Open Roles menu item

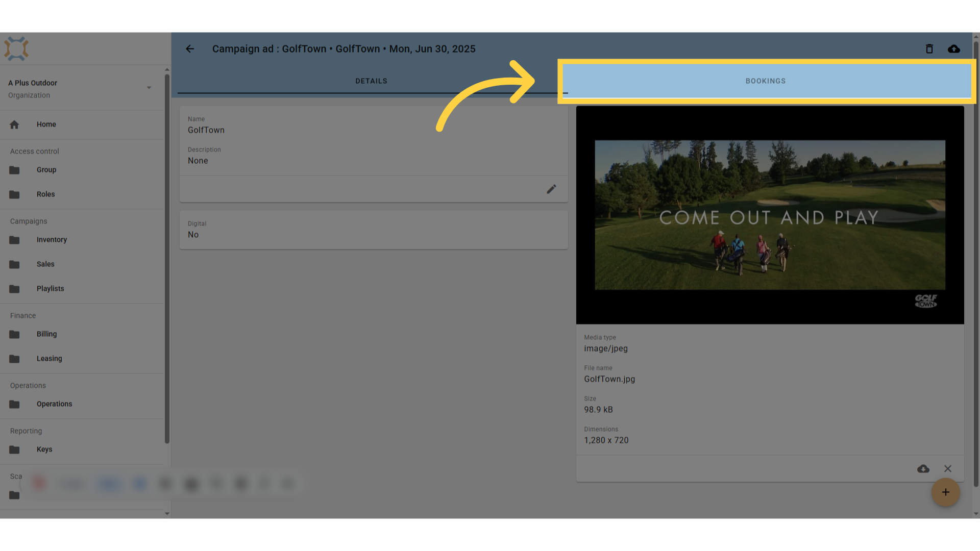46,194
